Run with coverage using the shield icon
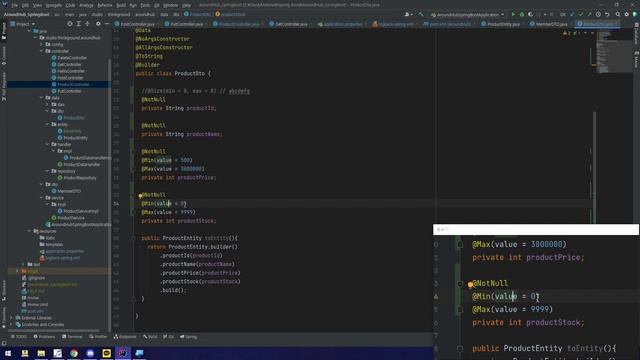 [530, 14]
